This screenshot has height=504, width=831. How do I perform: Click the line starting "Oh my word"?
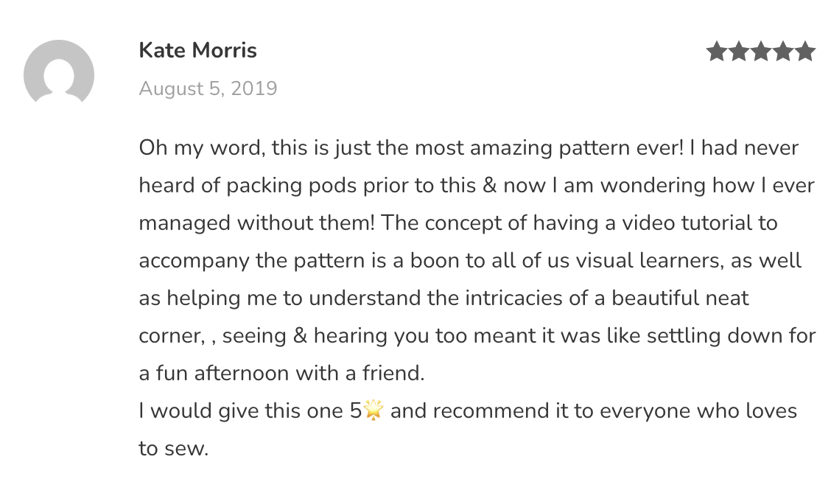(x=469, y=148)
